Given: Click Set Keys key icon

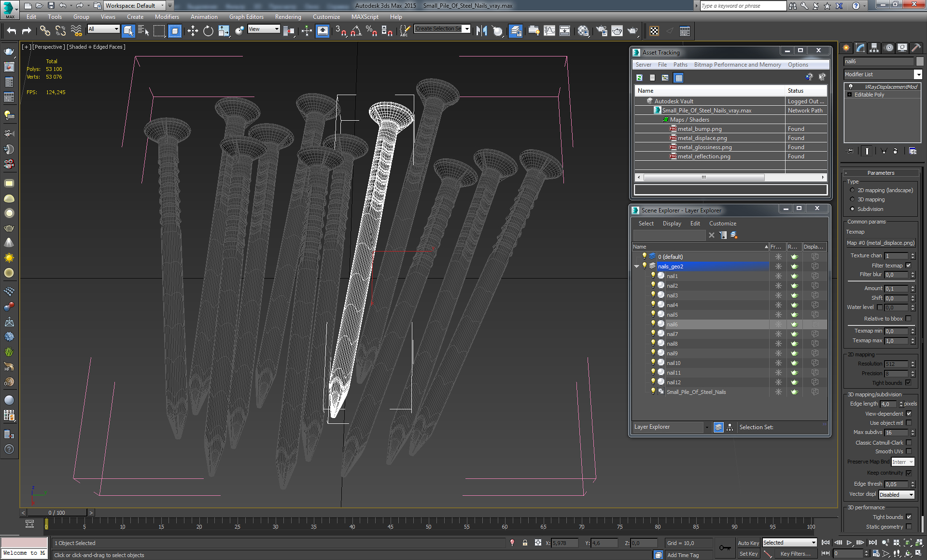Looking at the screenshot, I should (x=725, y=547).
